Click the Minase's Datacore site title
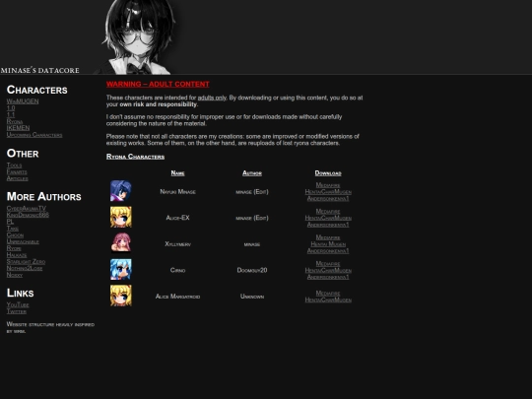The image size is (532, 399). tap(40, 70)
